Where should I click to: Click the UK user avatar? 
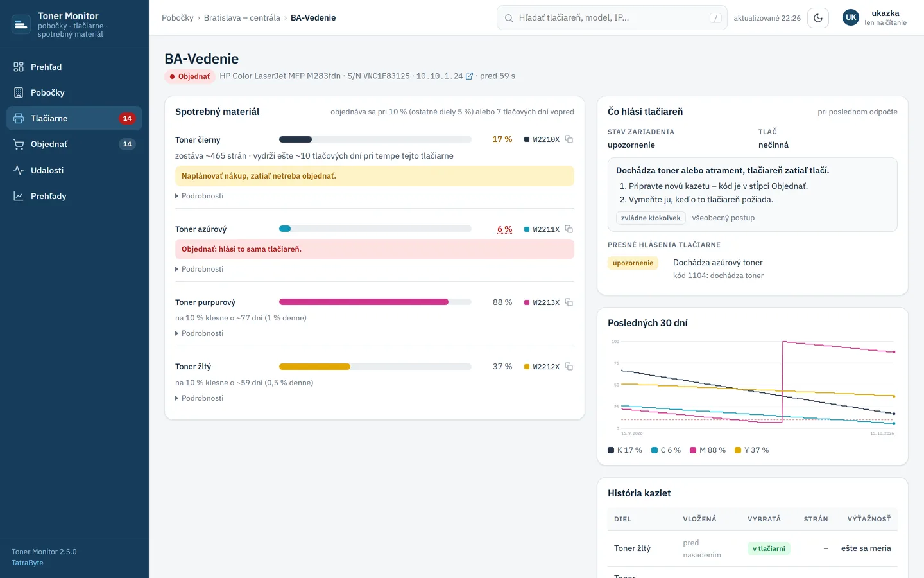click(x=851, y=18)
